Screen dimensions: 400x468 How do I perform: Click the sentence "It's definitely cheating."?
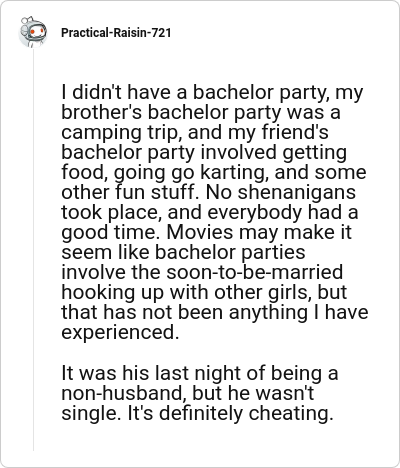[x=231, y=413]
